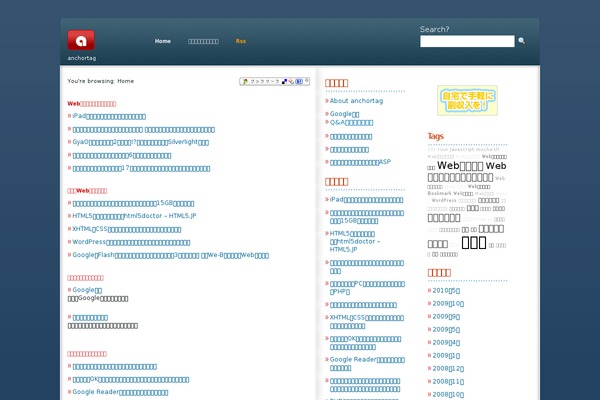Image resolution: width=600 pixels, height=400 pixels.
Task: Open the main-list article link containing 17
Action: (141, 168)
